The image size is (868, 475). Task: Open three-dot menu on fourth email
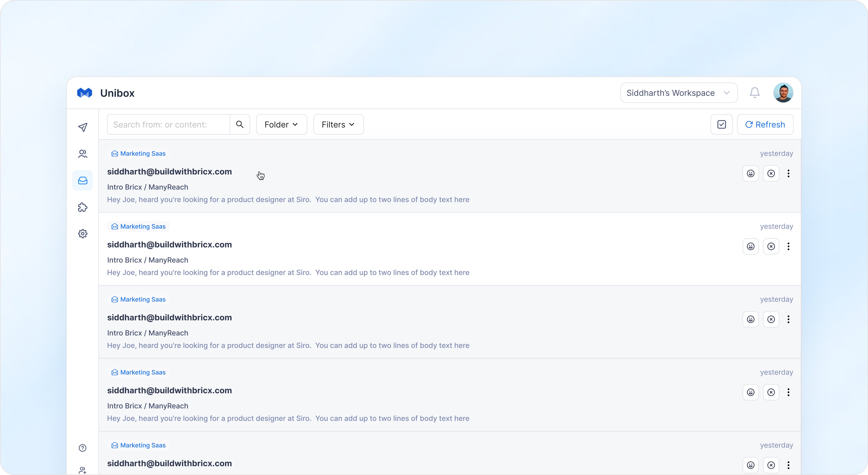click(x=788, y=392)
